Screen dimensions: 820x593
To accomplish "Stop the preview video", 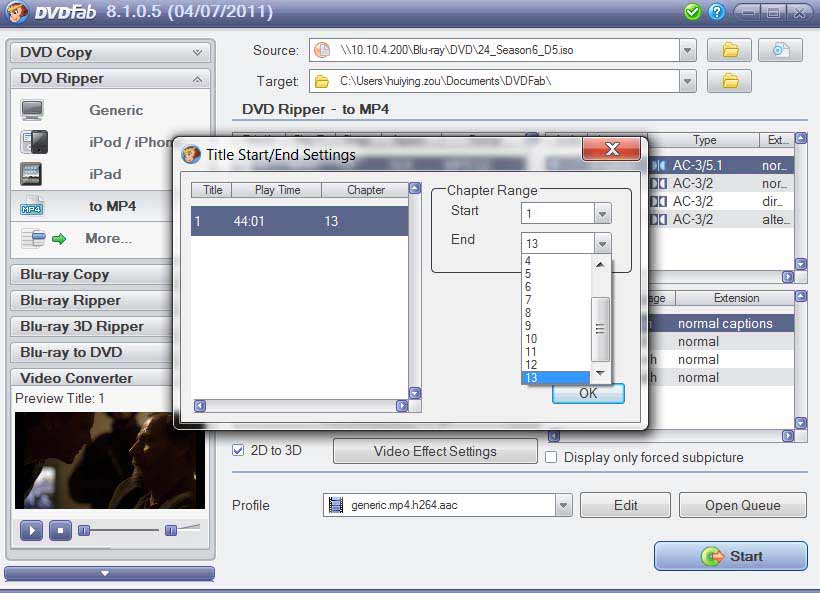I will click(60, 531).
